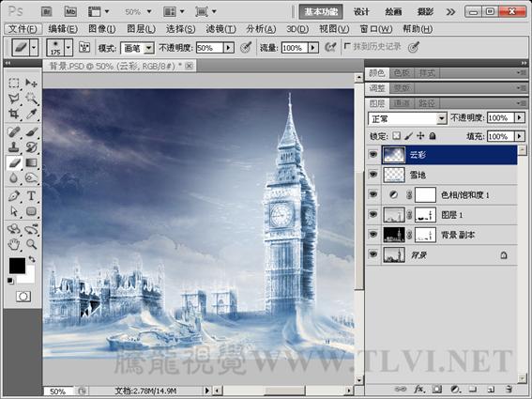
Task: Switch to the 路径 paths tab
Action: [x=426, y=103]
